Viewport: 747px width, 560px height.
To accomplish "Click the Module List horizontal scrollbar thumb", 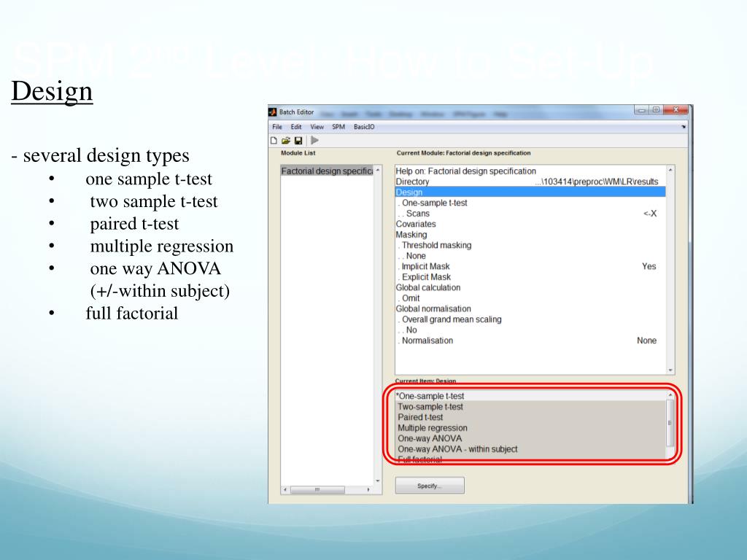I will point(317,489).
